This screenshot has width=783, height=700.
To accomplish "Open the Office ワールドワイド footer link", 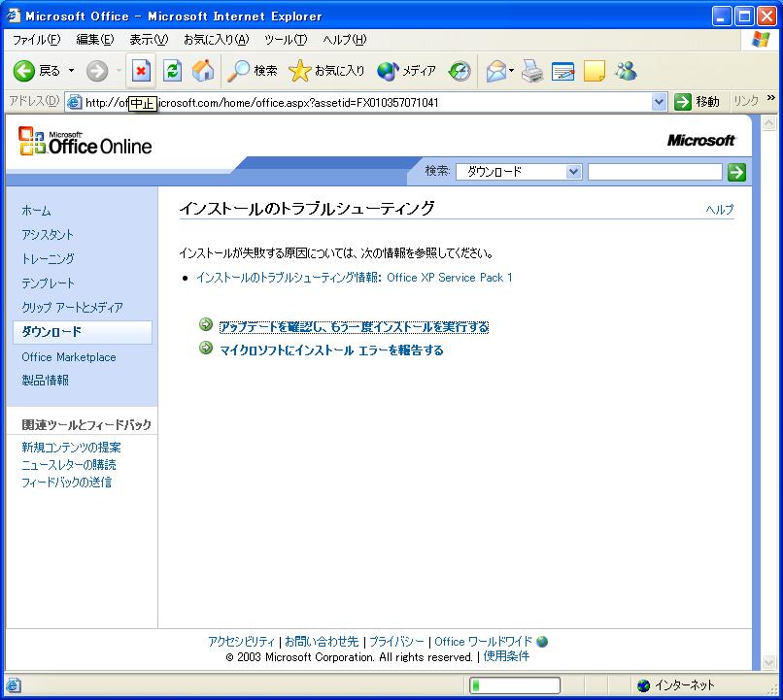I will pos(484,642).
